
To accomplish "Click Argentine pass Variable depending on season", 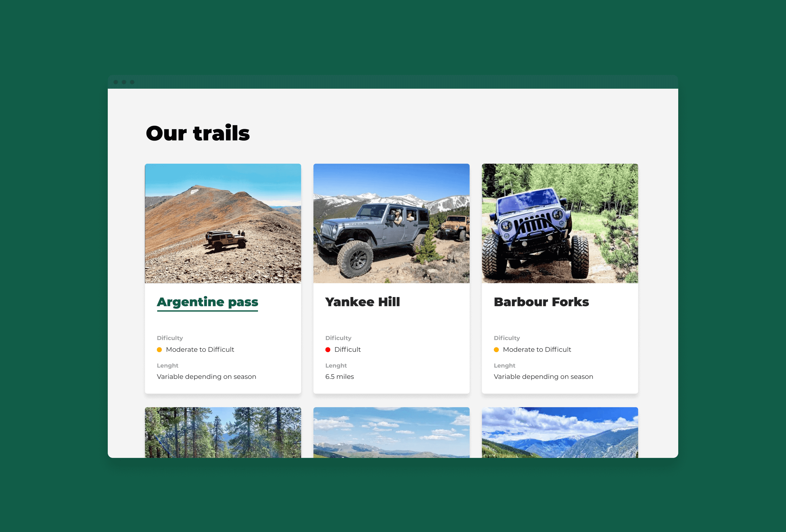I will click(x=206, y=377).
